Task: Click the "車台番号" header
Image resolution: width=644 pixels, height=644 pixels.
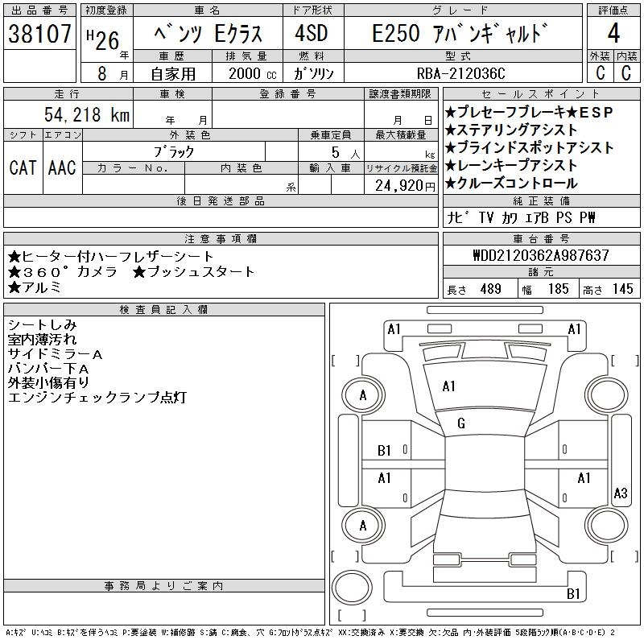Action: [541, 238]
